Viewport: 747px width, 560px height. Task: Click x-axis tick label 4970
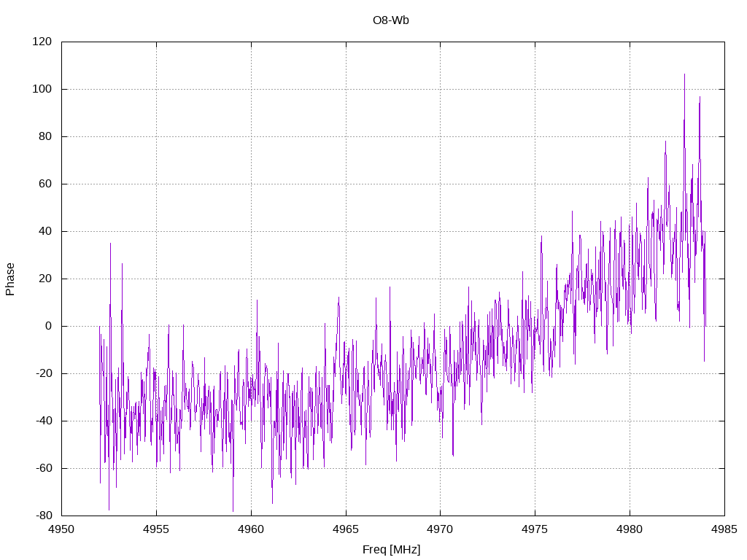(x=440, y=529)
